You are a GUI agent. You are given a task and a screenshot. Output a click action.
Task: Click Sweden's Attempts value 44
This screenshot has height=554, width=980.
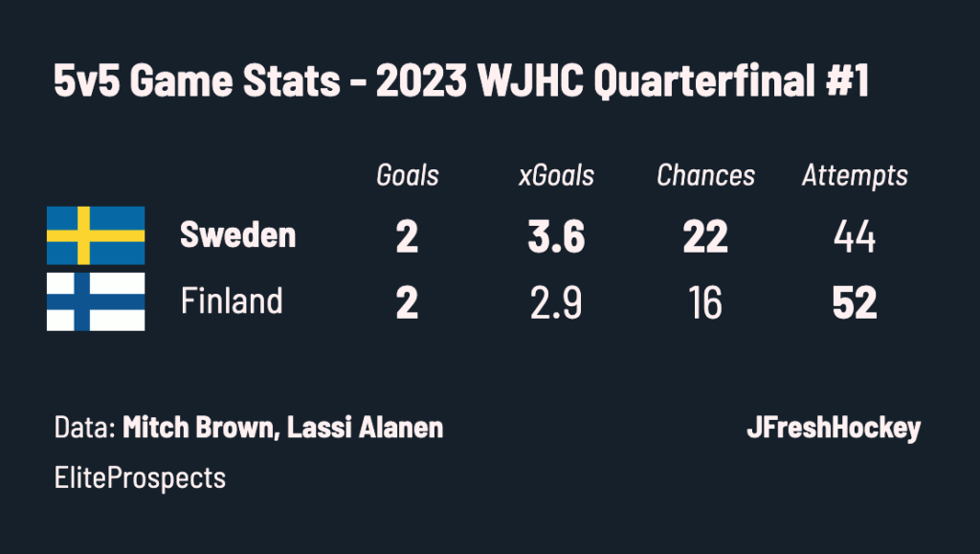click(855, 236)
